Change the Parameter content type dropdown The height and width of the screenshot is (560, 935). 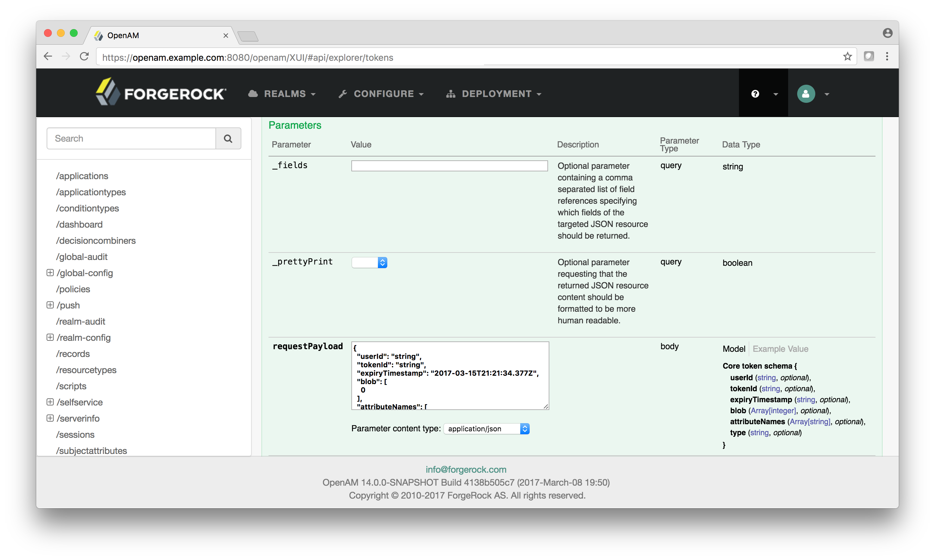coord(487,428)
